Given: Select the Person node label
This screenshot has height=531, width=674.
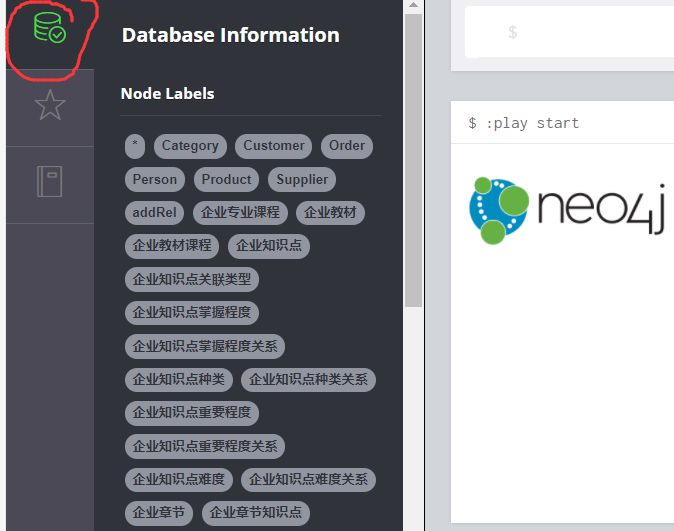Looking at the screenshot, I should tap(155, 179).
